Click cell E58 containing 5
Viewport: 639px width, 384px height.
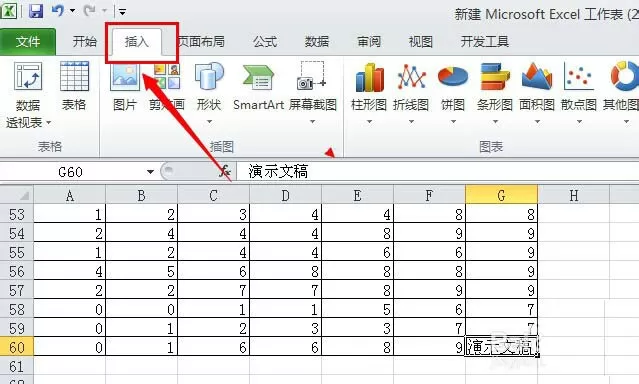(x=357, y=309)
